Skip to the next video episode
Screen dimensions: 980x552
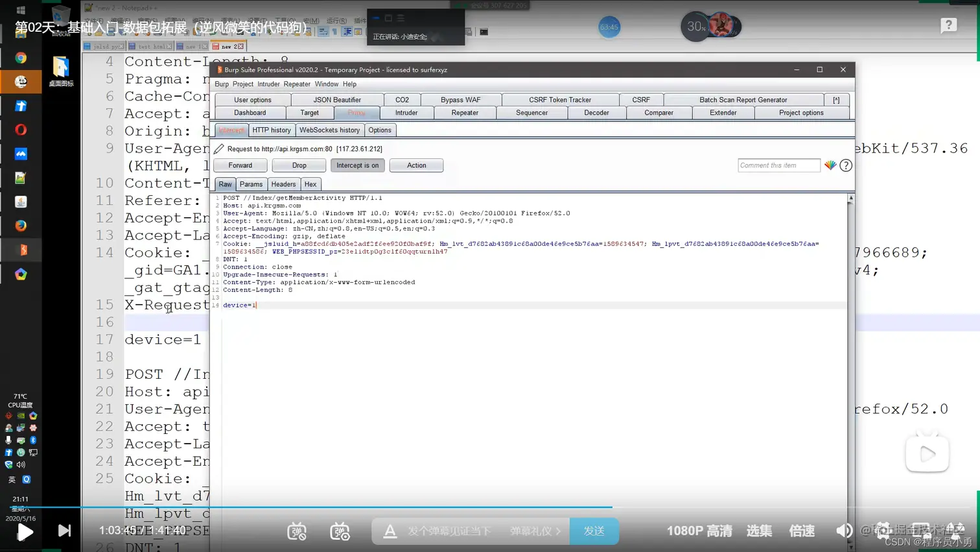(64, 531)
